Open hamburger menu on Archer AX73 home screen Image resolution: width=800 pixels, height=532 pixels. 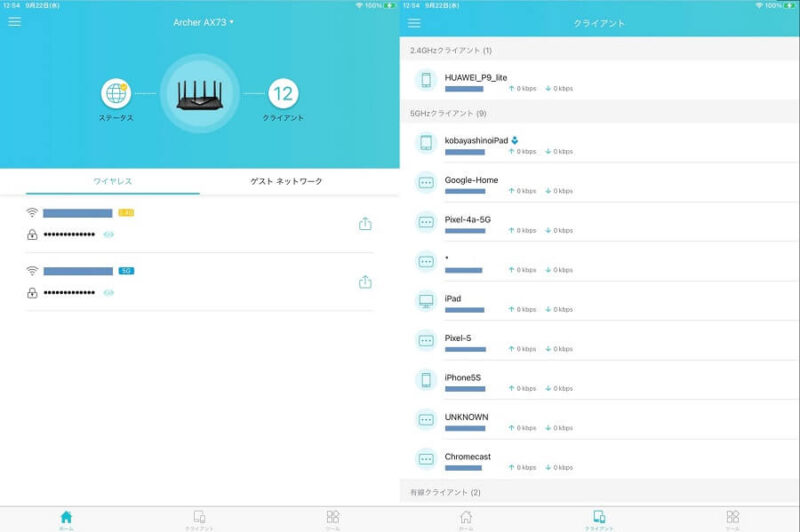click(x=15, y=21)
